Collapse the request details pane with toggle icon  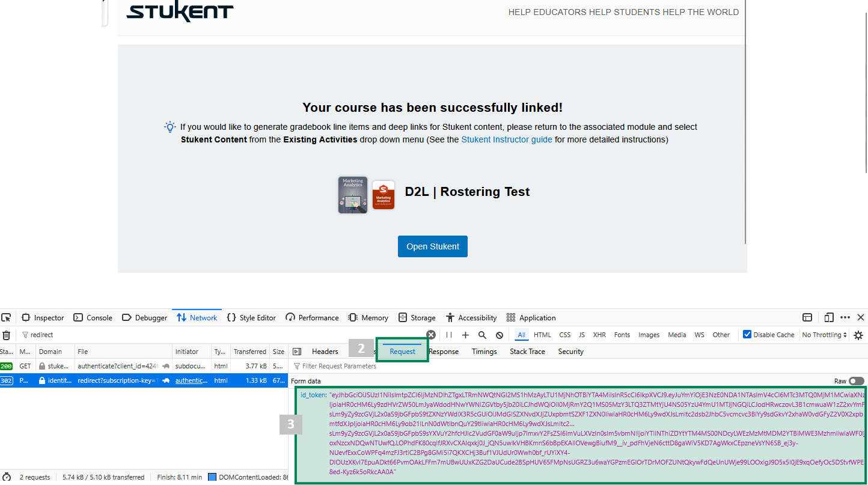[x=296, y=352]
